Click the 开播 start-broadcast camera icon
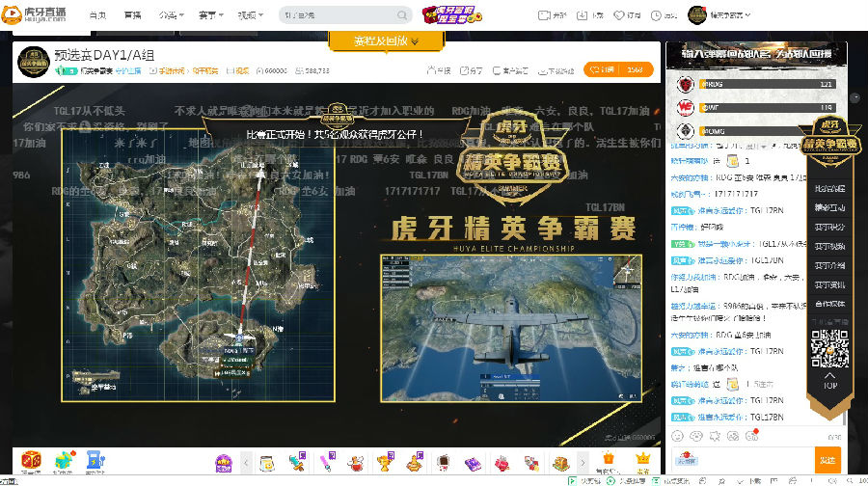Screen dimensions: 868x486 (x=544, y=14)
